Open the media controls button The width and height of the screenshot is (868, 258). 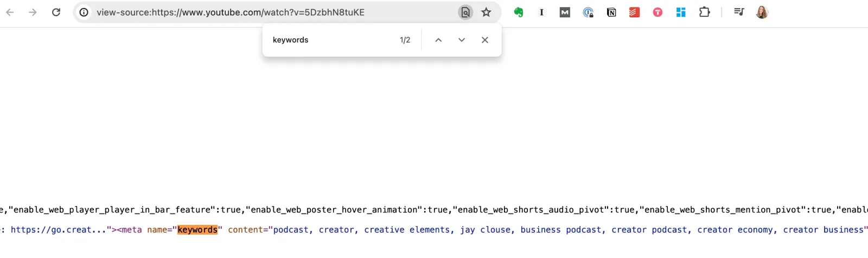point(739,12)
